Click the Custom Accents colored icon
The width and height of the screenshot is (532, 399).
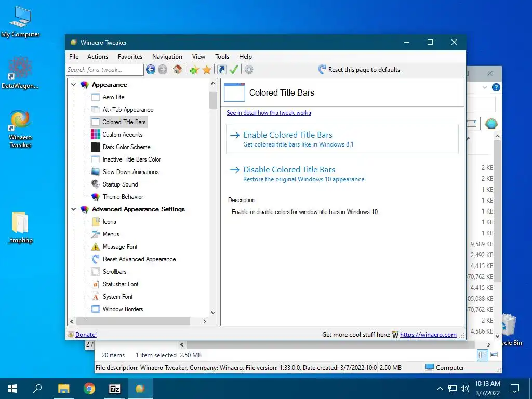click(x=96, y=135)
